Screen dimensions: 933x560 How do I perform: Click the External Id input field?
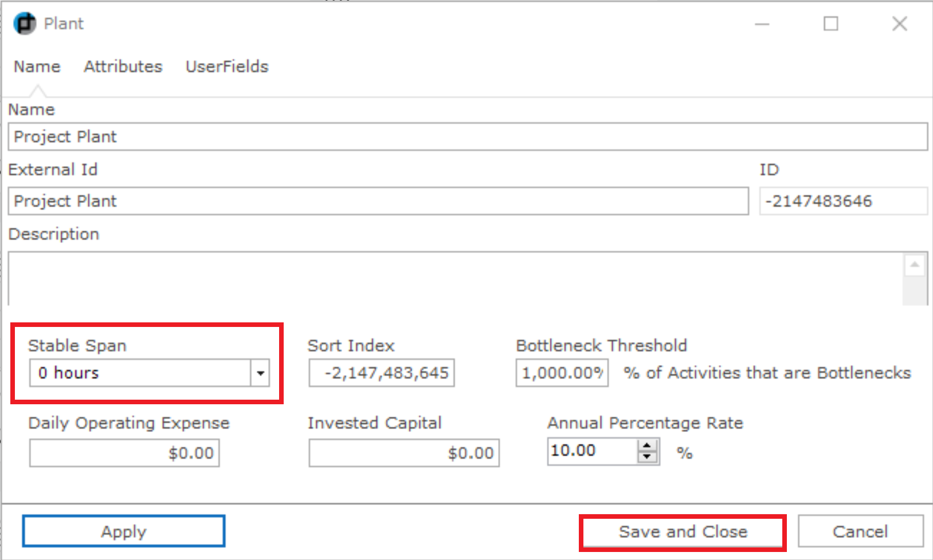[378, 201]
